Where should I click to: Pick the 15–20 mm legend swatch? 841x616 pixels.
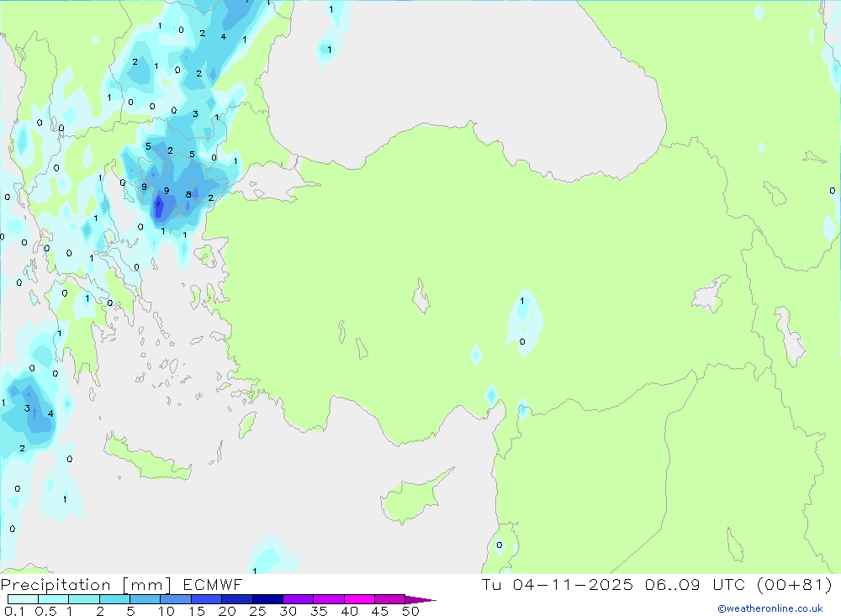pyautogui.click(x=207, y=599)
